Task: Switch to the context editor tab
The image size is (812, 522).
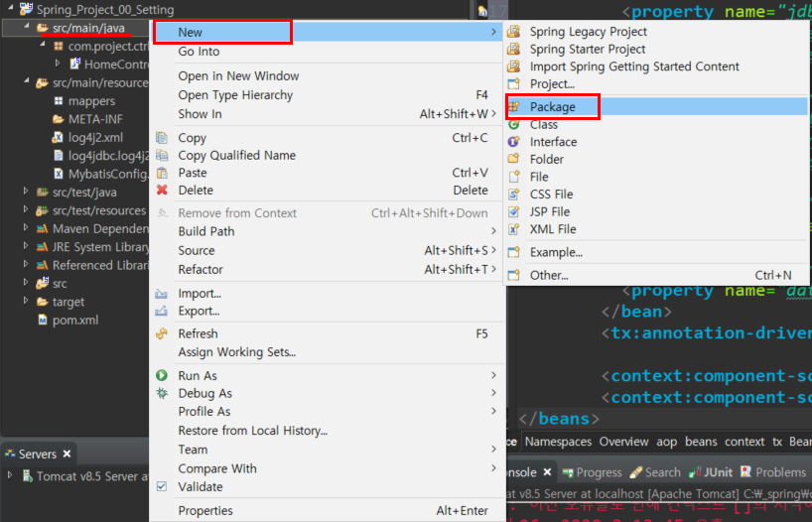Action: 744,442
